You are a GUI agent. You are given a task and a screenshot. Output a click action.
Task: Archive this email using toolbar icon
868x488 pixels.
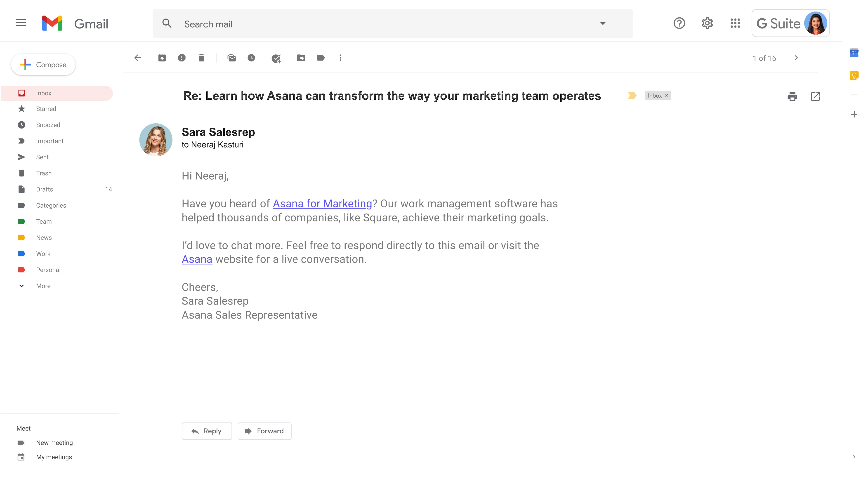[x=162, y=58]
